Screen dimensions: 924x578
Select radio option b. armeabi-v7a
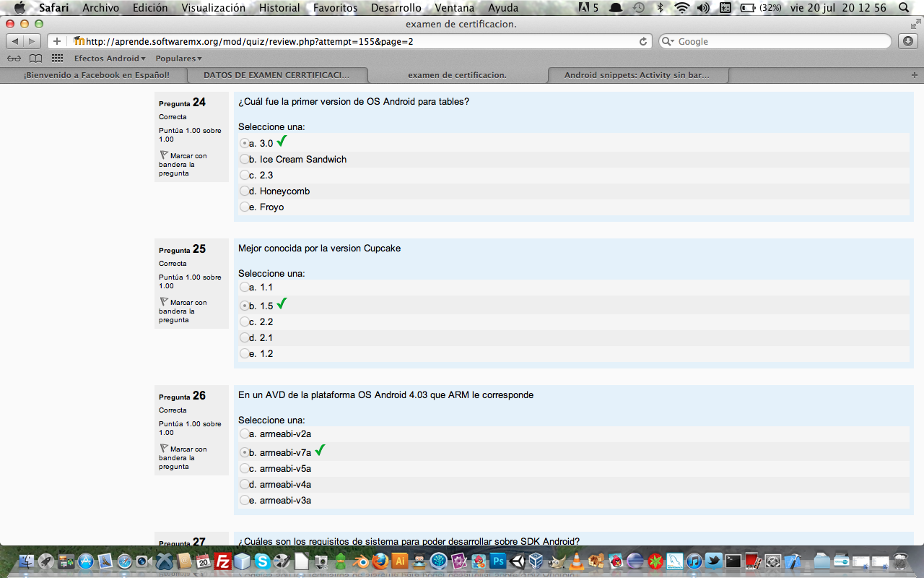(244, 452)
